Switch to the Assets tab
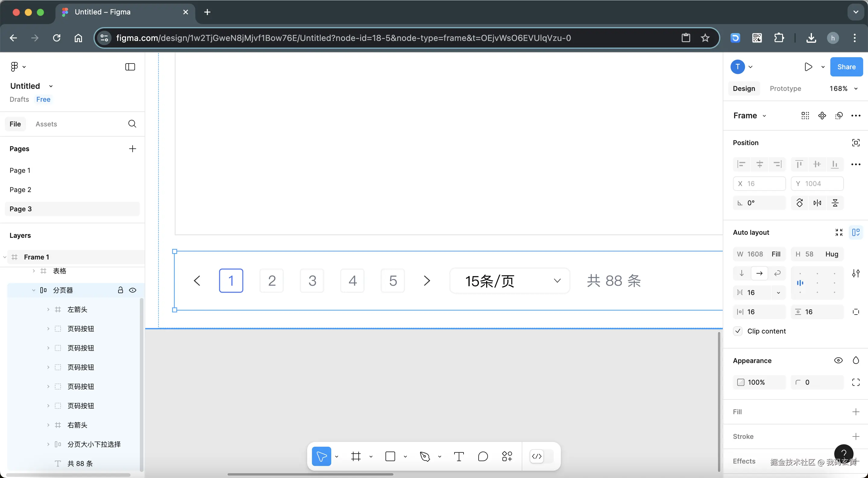This screenshot has width=868, height=478. click(x=46, y=124)
